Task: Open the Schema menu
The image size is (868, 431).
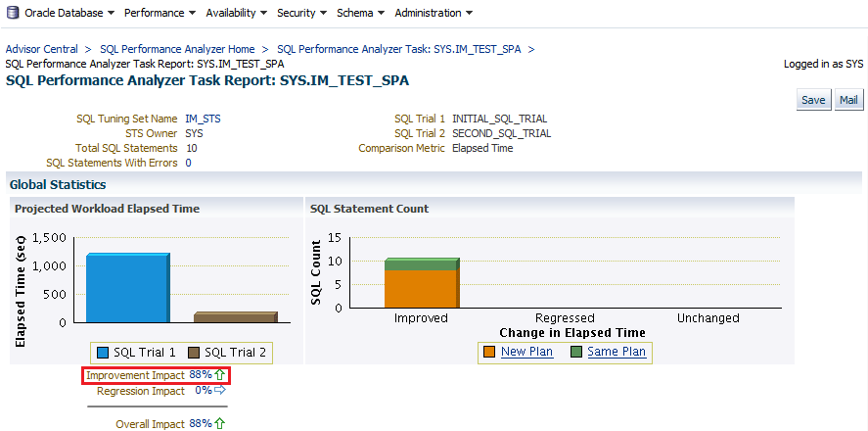Action: [360, 13]
